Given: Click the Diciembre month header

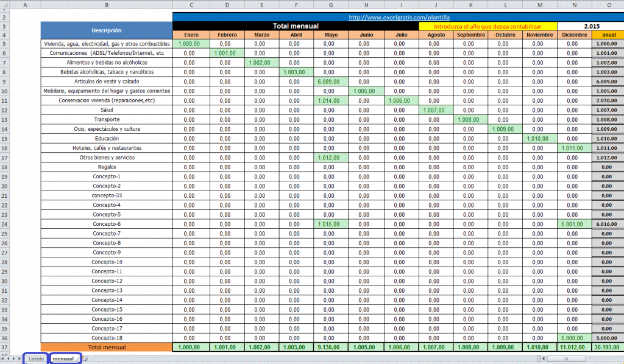Looking at the screenshot, I should [x=574, y=35].
